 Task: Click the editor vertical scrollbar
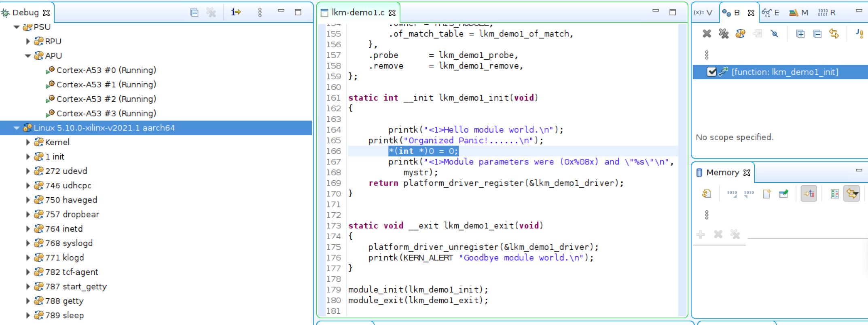pyautogui.click(x=682, y=170)
